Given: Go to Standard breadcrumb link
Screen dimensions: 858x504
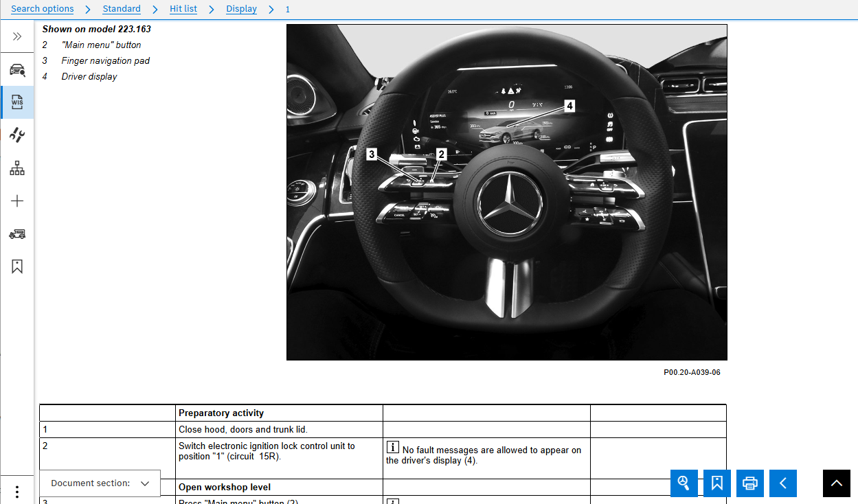Looking at the screenshot, I should pos(122,9).
